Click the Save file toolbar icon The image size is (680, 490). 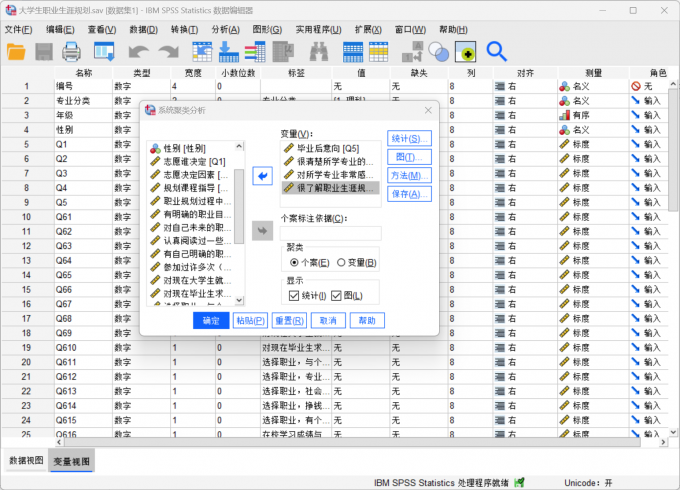[x=43, y=52]
